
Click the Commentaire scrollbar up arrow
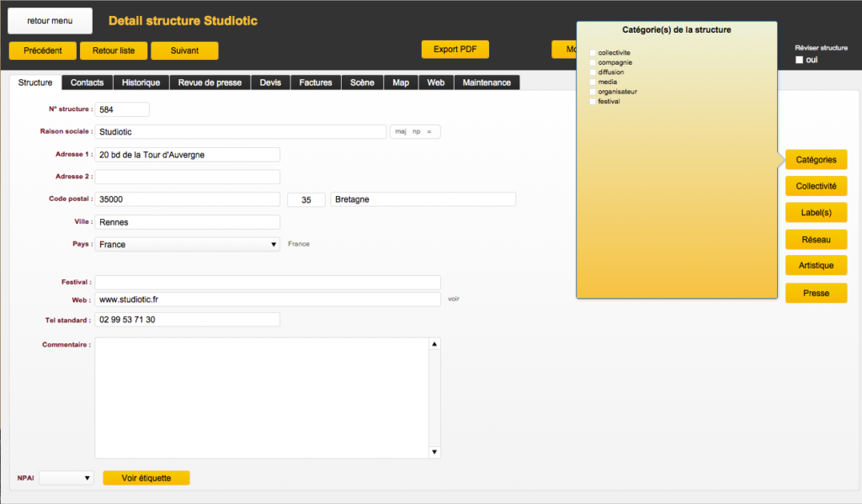pos(434,344)
